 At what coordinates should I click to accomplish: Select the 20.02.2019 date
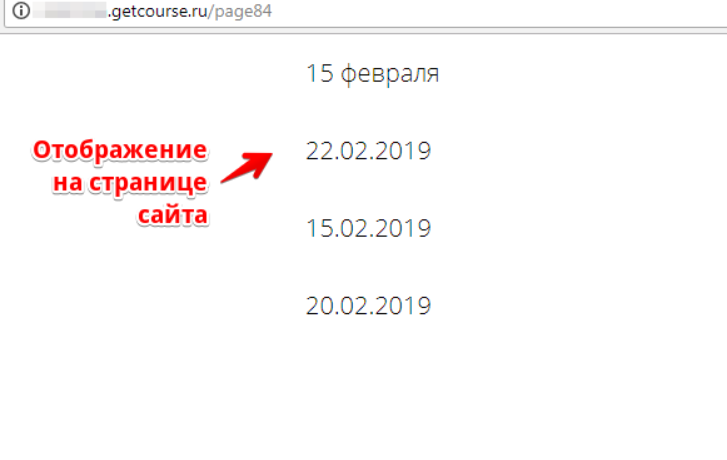369,306
